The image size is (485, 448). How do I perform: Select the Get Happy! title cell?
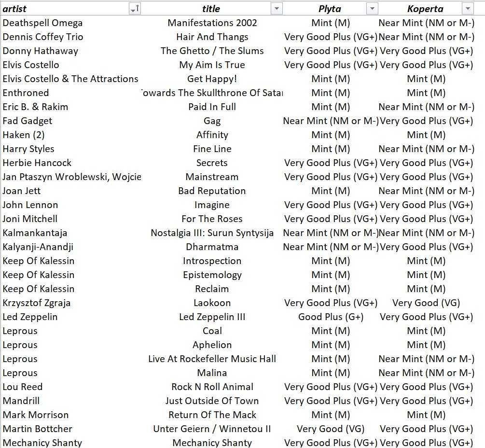coord(212,79)
